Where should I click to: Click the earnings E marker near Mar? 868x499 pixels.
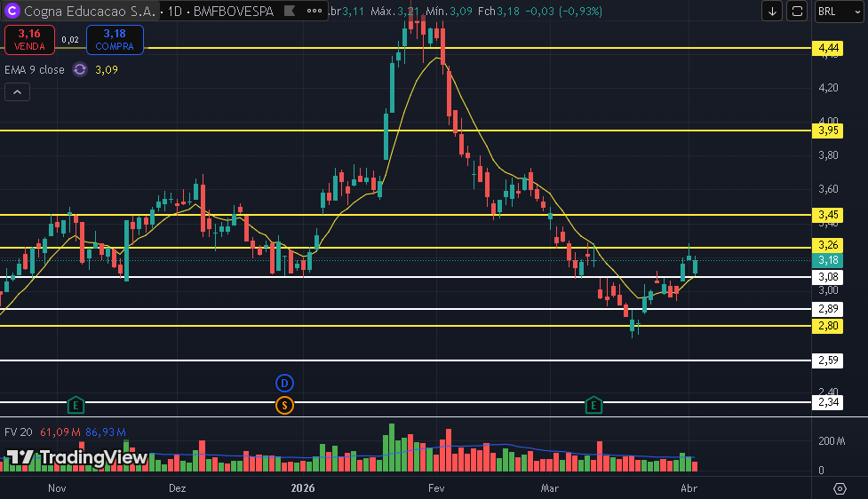coord(593,406)
